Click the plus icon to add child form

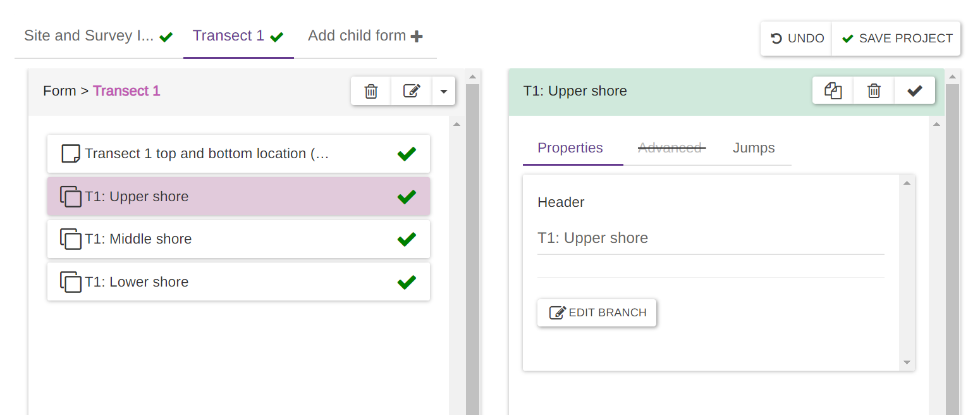(x=417, y=37)
